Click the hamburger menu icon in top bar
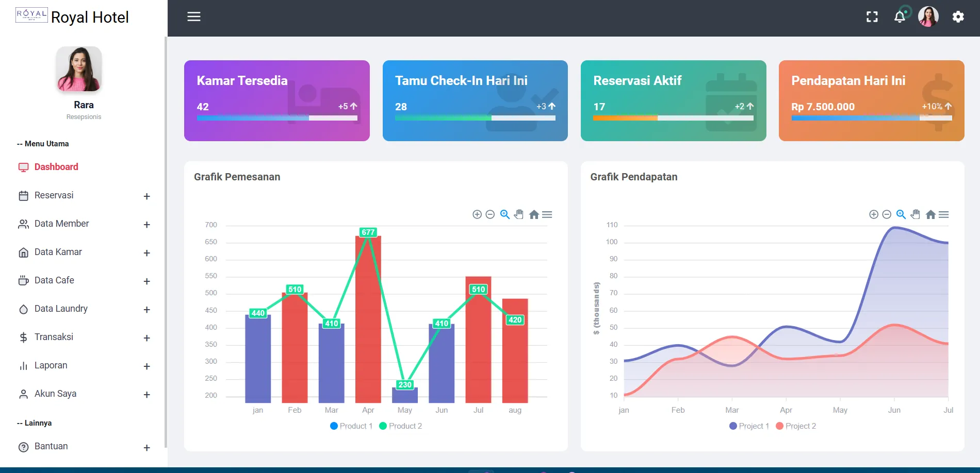 193,17
